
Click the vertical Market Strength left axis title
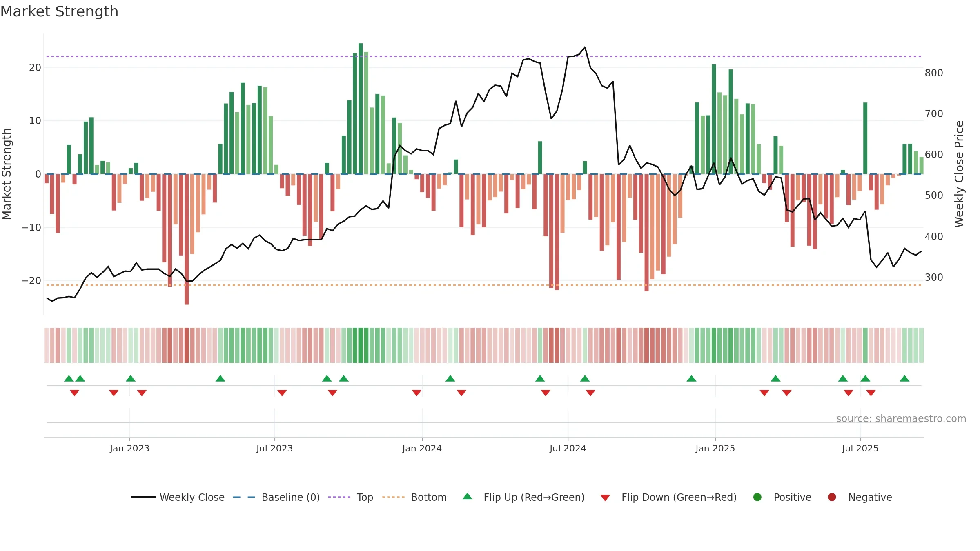[x=7, y=174]
